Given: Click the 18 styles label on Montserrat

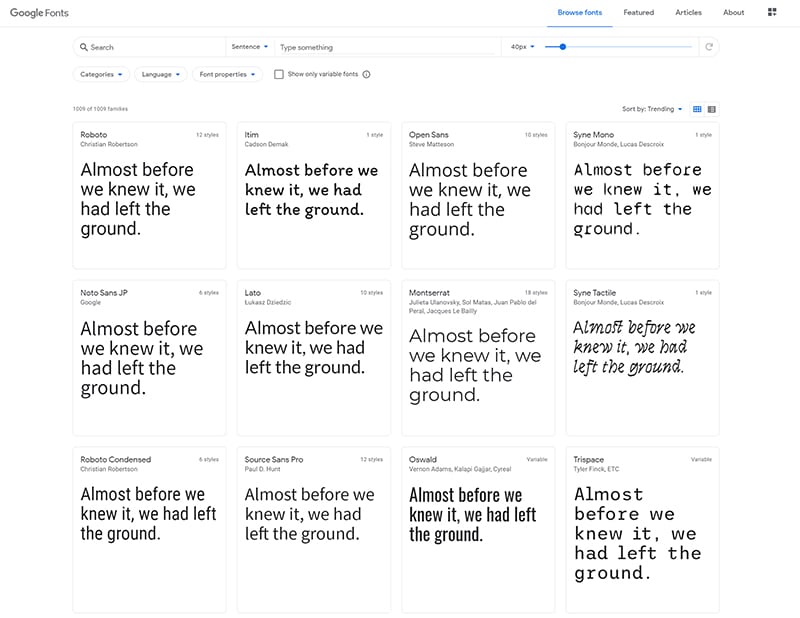Looking at the screenshot, I should click(536, 293).
